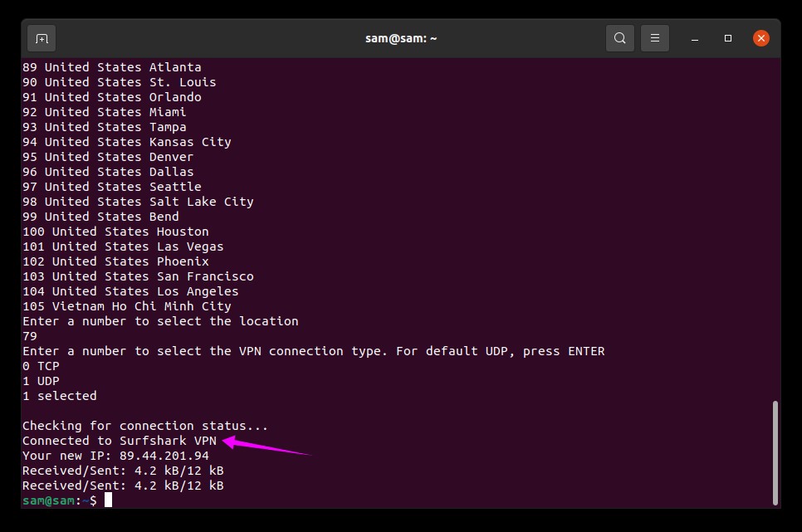The height and width of the screenshot is (532, 802).
Task: Click line '91 United States Orlando'
Action: (111, 96)
